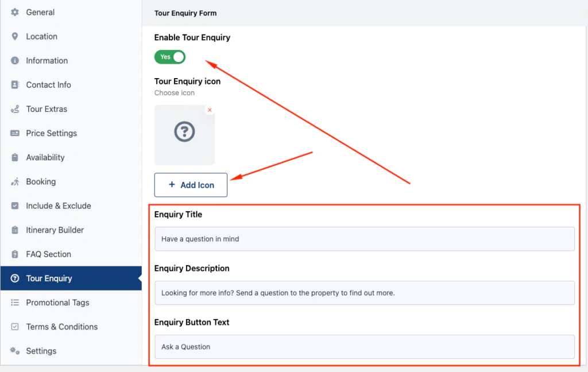The image size is (588, 372).
Task: Click the Terms & Conditions checkbox icon
Action: (14, 327)
